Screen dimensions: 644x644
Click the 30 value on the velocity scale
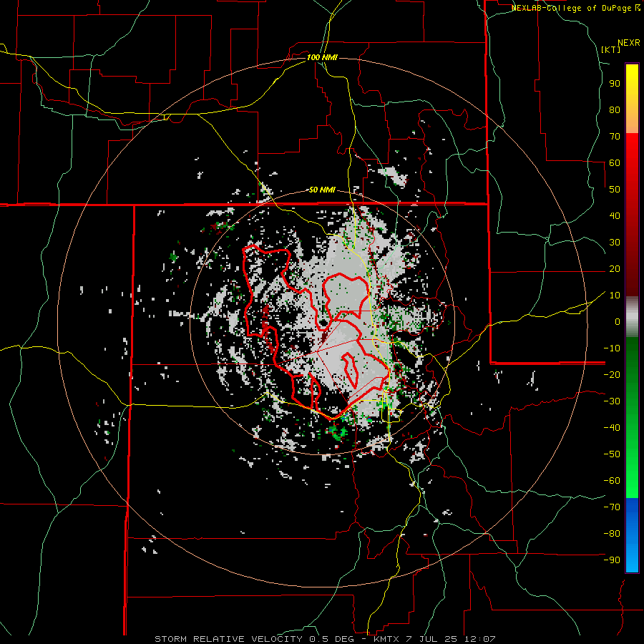pyautogui.click(x=615, y=243)
